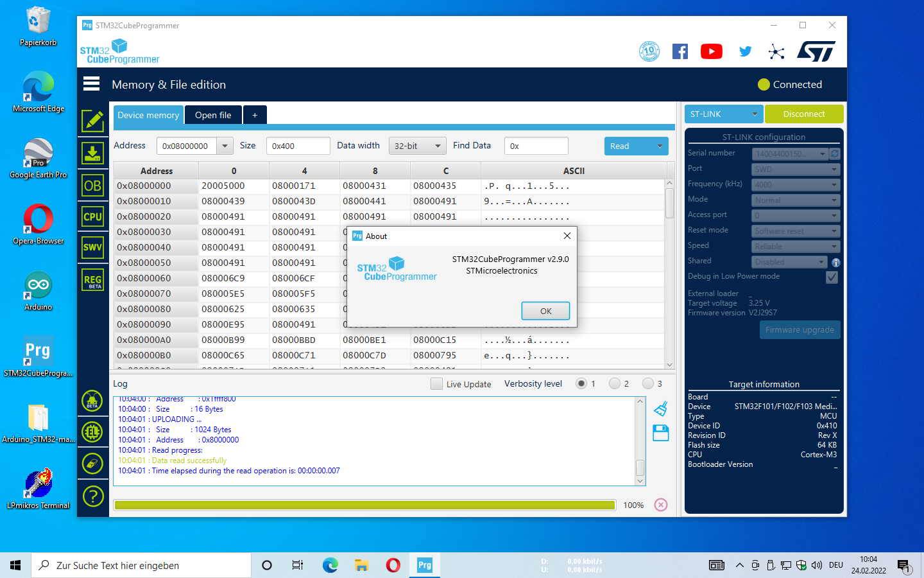Click the ASCII column header
Viewport: 924px width, 578px height.
click(x=574, y=171)
